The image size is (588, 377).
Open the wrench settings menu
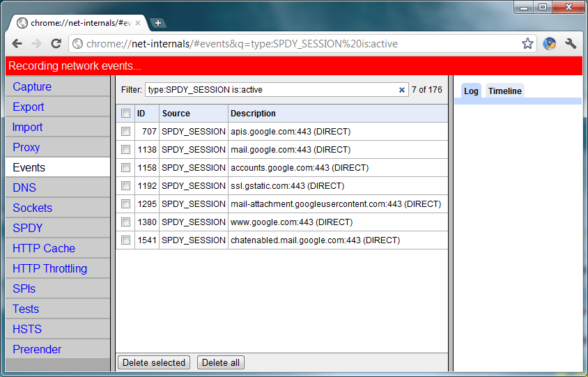coord(571,44)
